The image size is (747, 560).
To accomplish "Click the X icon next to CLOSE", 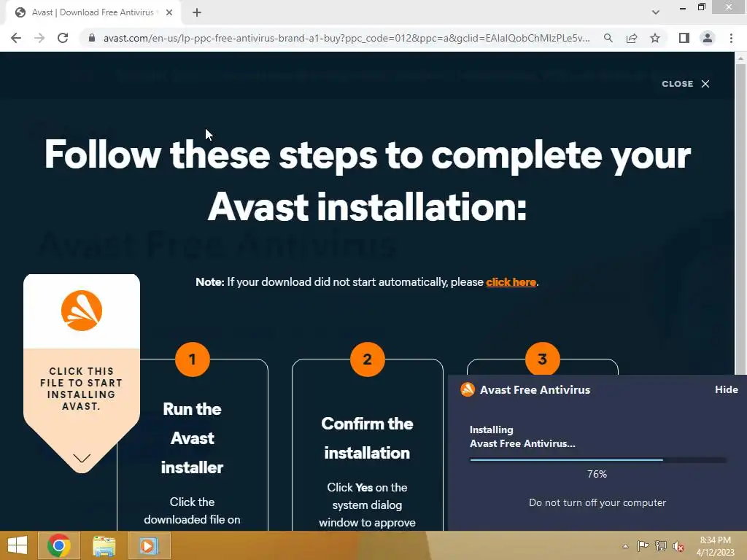I will [x=705, y=84].
